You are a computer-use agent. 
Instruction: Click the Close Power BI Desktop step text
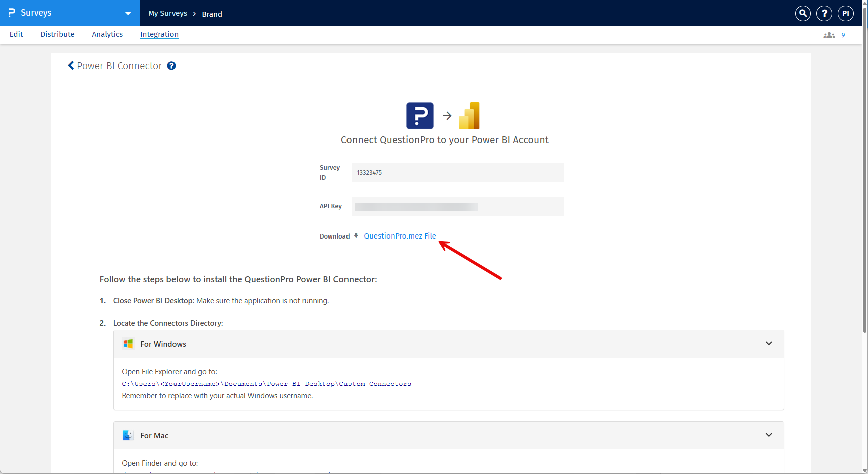(x=221, y=301)
